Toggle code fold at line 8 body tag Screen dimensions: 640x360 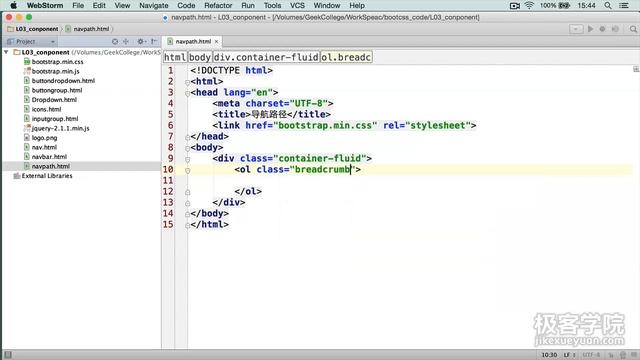click(187, 148)
